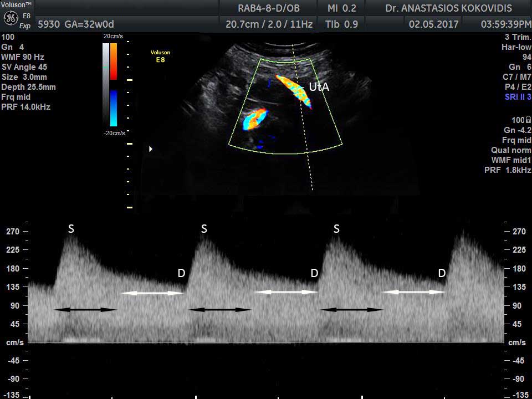
Task: Click the 'WMF mid1' color filter setting
Action: 511,160
